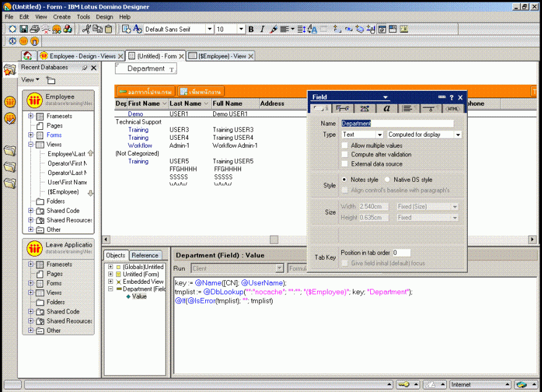Switch to the Reference tab

pos(145,255)
